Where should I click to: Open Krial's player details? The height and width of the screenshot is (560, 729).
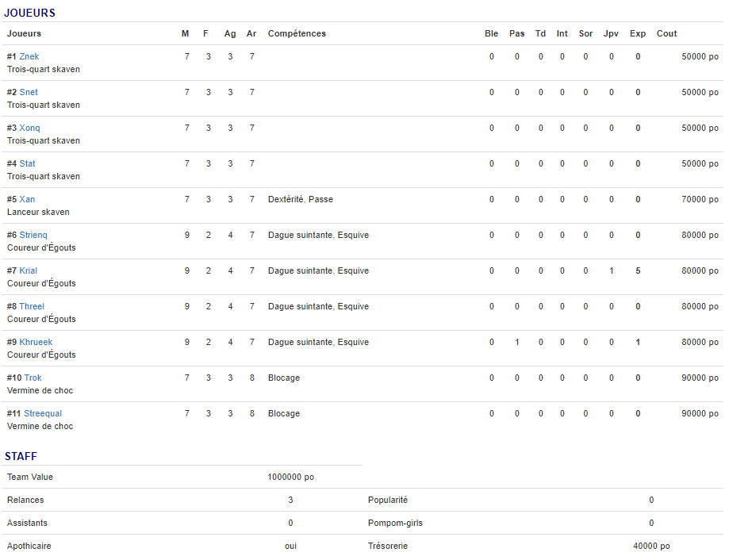point(29,270)
